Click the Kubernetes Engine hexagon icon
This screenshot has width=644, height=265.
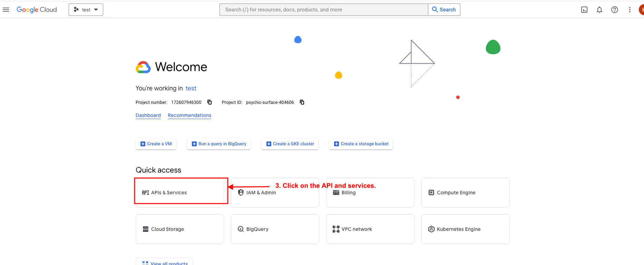coord(431,229)
